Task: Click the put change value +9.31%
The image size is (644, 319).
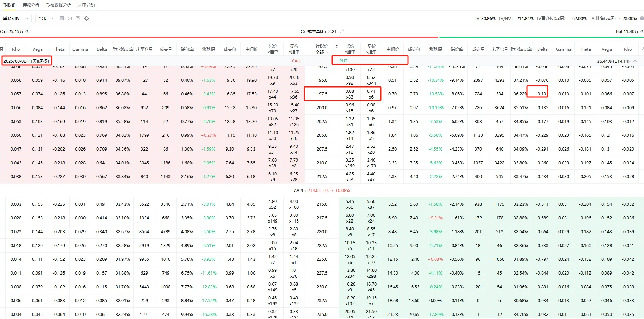Action: point(435,218)
